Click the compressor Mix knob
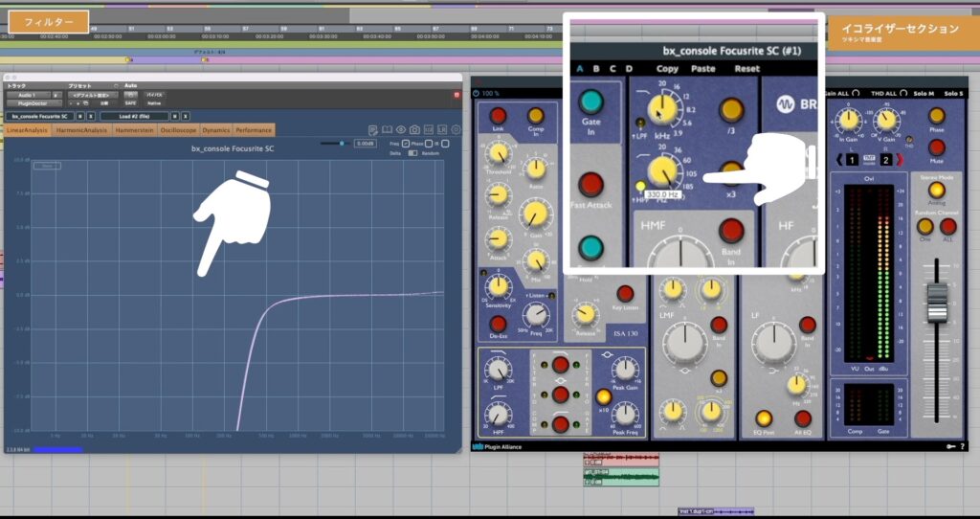Screen dimensions: 980x519 [x=536, y=260]
